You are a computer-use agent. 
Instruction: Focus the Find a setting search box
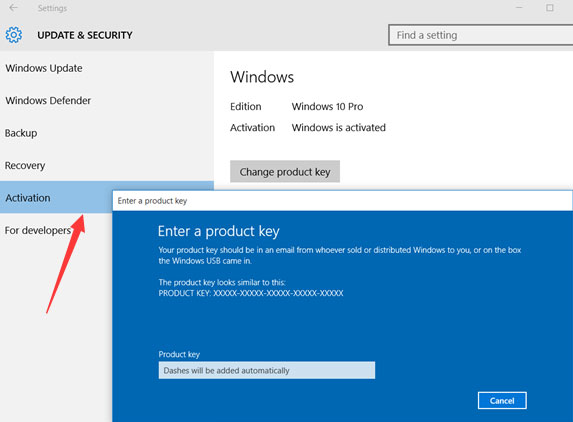tap(481, 35)
